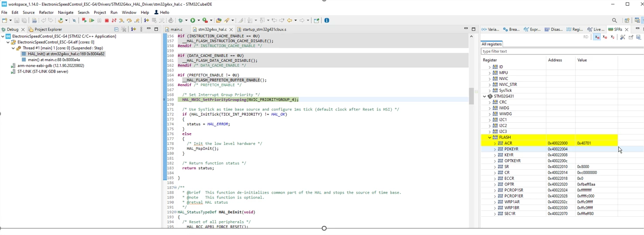644x235 pixels.
Task: Click the Suspend icon in toolbar
Action: pos(99,20)
